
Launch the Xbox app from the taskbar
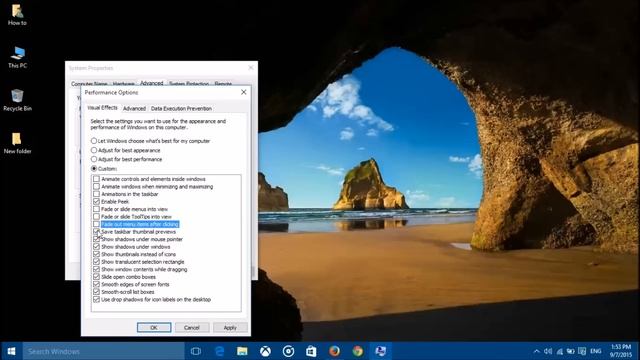[x=265, y=351]
